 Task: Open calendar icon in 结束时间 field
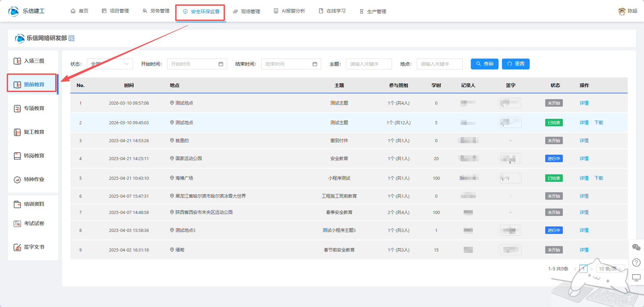(x=315, y=64)
